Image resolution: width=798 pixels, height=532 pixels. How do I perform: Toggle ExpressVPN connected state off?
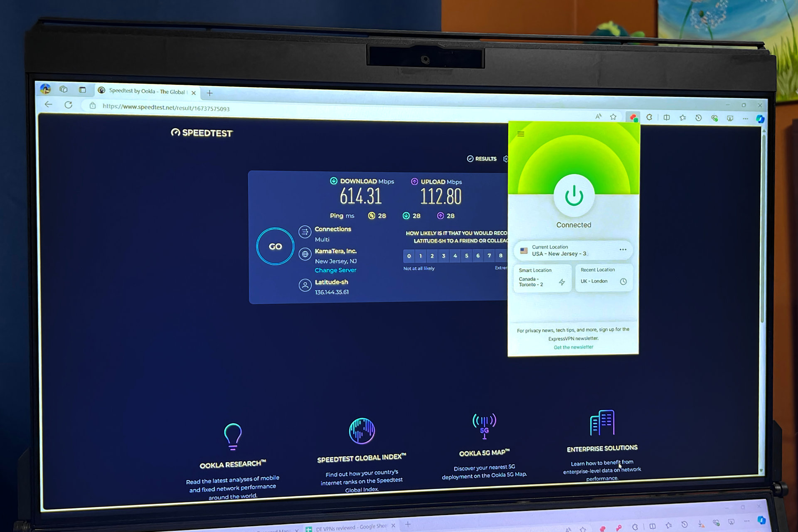(x=573, y=195)
